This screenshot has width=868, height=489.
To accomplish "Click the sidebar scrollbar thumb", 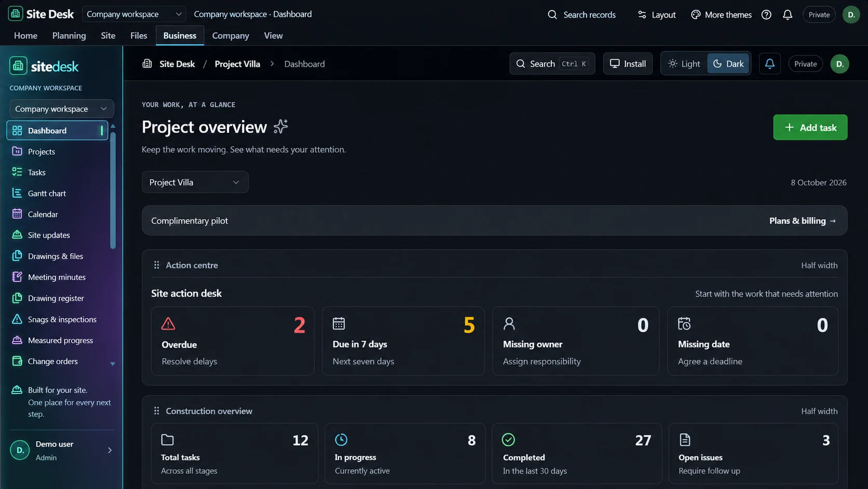I will [113, 190].
